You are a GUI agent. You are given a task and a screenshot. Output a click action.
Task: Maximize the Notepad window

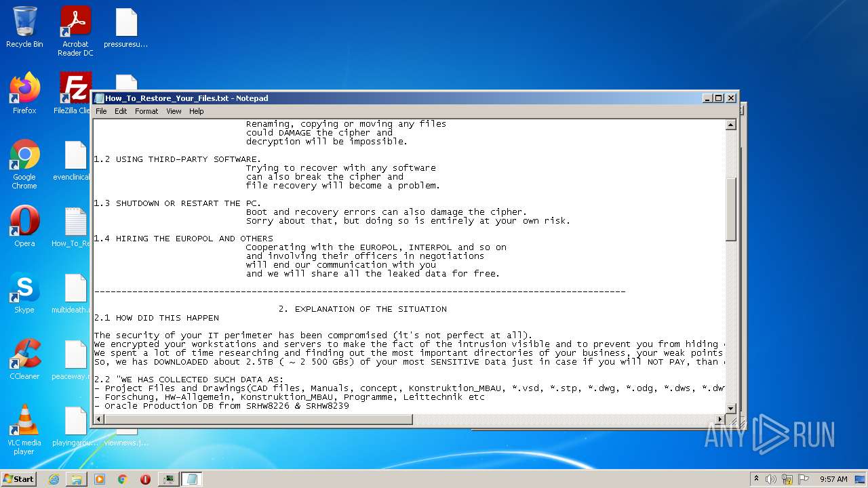click(x=719, y=98)
